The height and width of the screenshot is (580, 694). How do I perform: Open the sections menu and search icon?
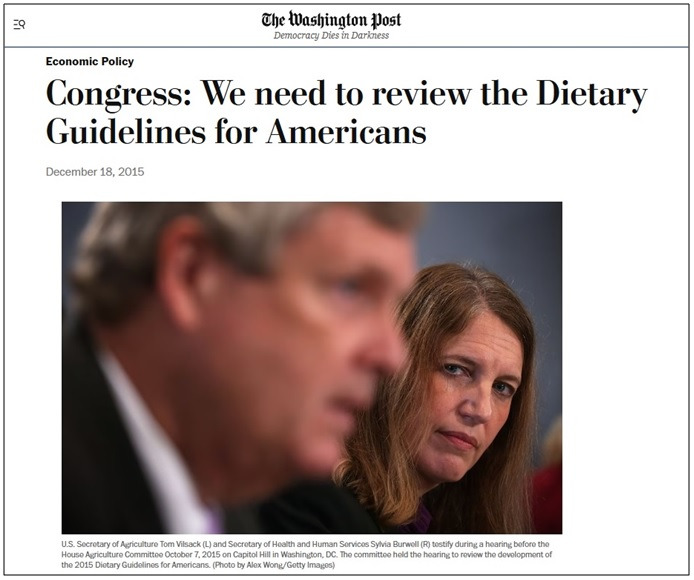pos(19,25)
